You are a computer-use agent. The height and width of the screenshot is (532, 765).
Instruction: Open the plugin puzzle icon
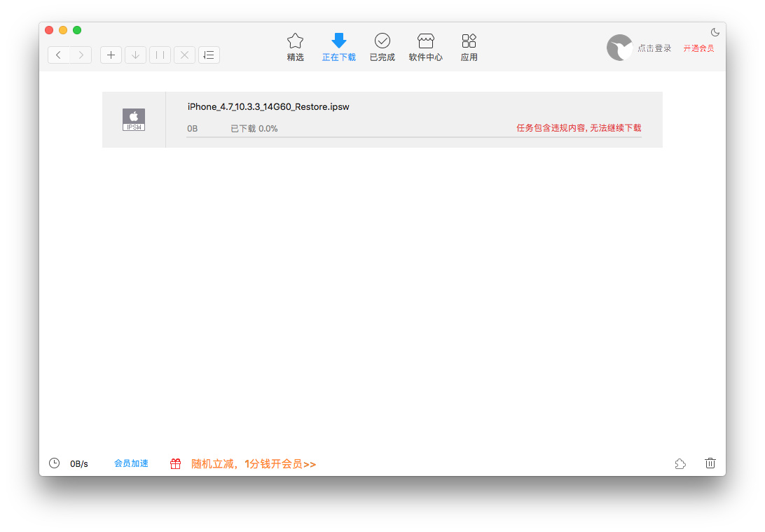coord(680,463)
